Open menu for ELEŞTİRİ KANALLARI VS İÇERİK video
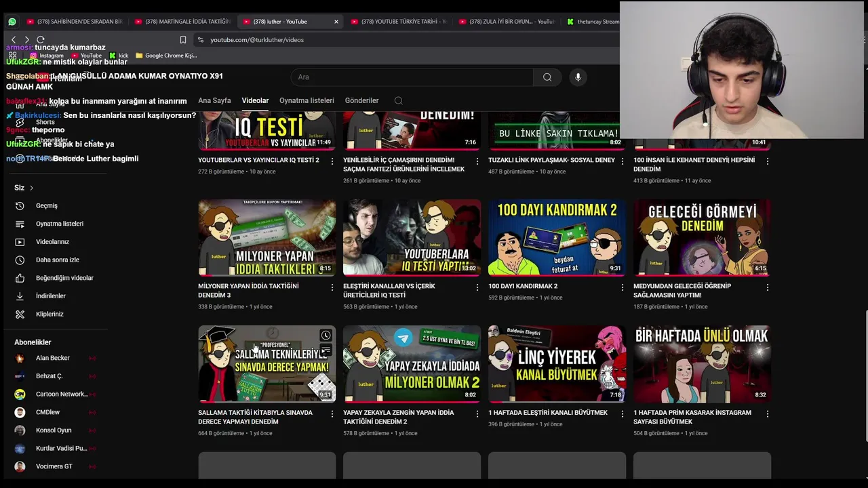Screen dimensions: 868x488 point(477,287)
